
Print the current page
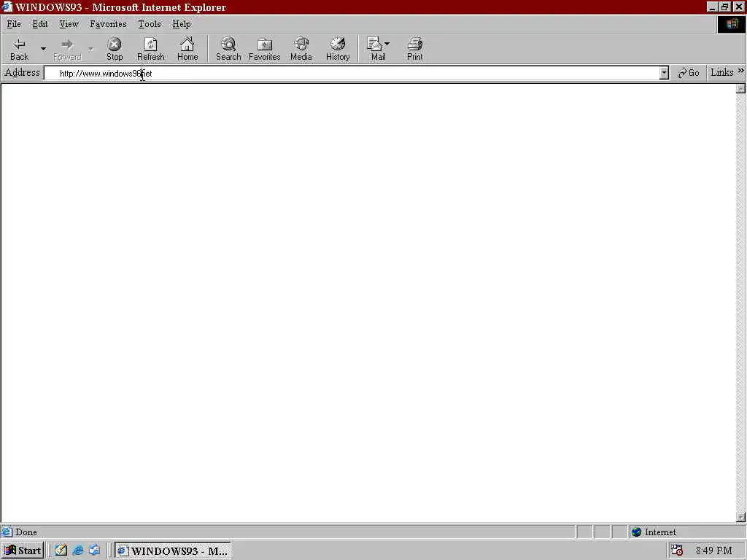pos(414,49)
